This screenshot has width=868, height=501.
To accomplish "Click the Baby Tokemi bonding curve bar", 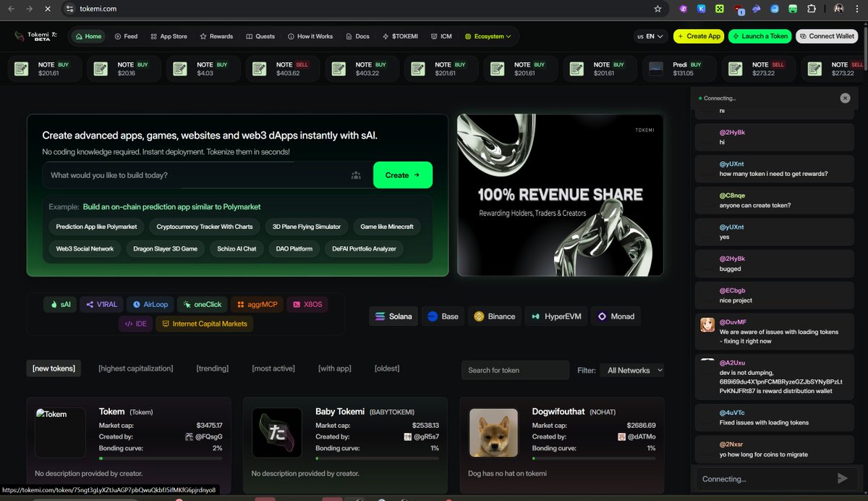I will pyautogui.click(x=378, y=458).
